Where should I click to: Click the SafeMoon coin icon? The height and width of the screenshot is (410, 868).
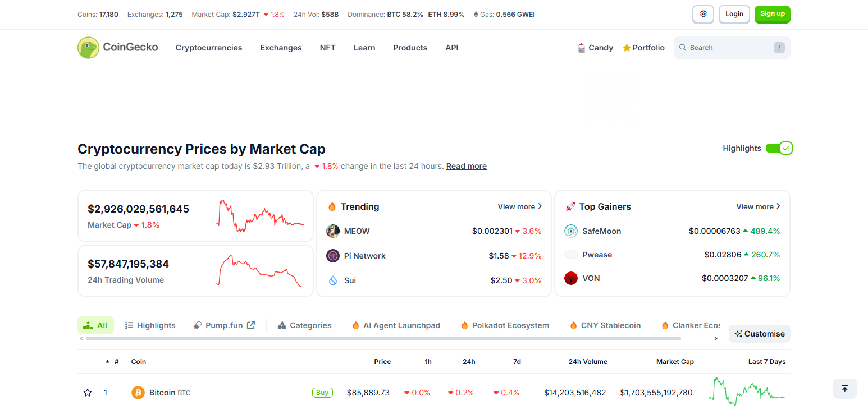click(x=571, y=231)
